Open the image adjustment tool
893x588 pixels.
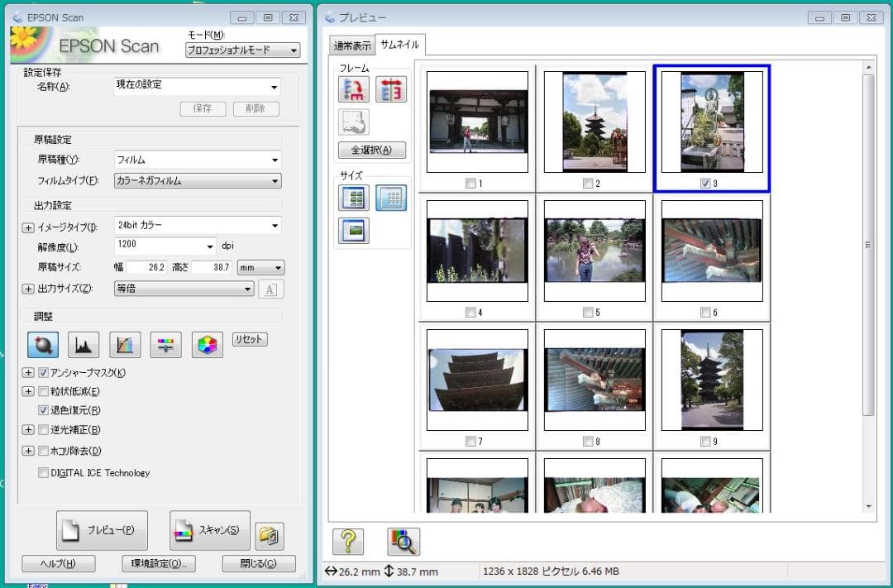(165, 344)
